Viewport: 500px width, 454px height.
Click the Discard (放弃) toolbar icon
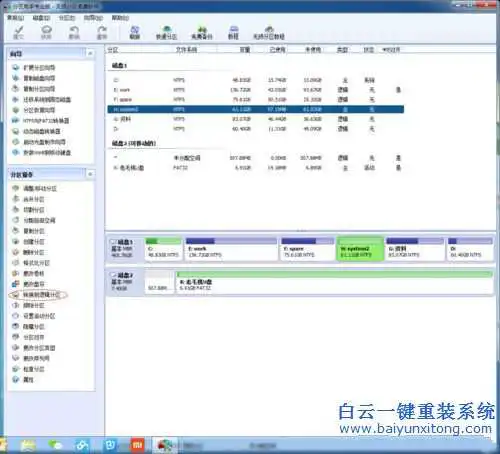click(x=46, y=33)
